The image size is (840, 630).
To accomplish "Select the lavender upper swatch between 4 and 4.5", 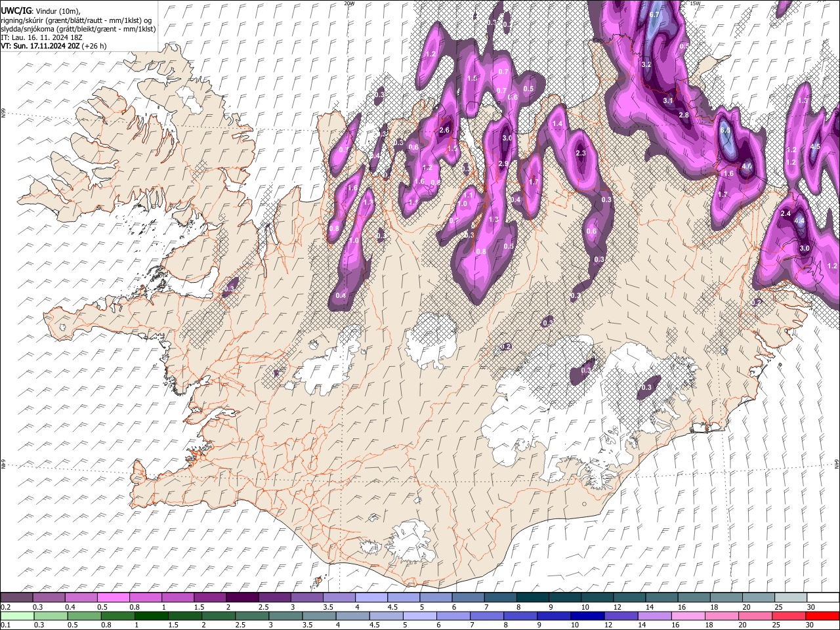I will (371, 598).
